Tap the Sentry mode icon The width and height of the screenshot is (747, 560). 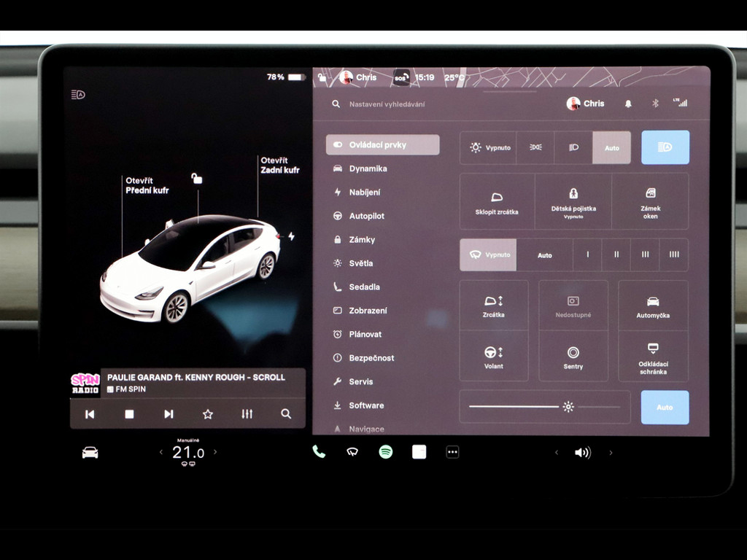(573, 357)
